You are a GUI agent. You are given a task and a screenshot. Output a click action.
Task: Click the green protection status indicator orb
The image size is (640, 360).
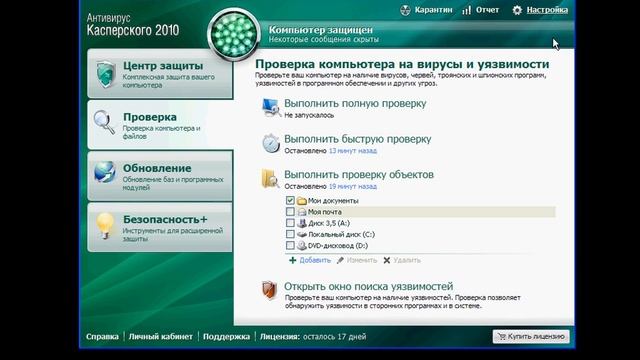coord(234,35)
